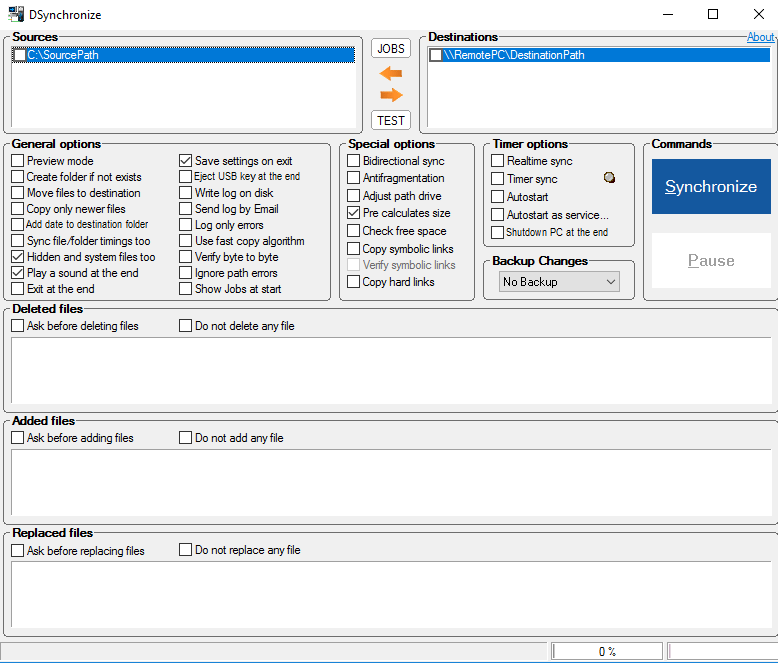
Task: Click inside the Replaced files list box
Action: [391, 595]
